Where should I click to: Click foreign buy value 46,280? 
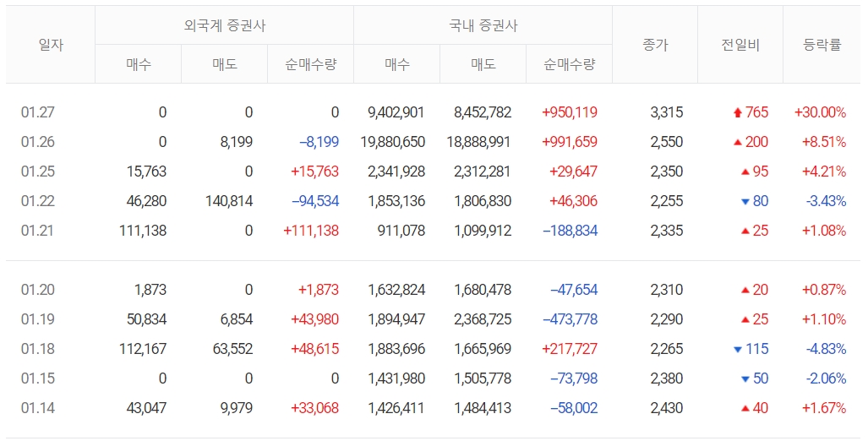[146, 201]
